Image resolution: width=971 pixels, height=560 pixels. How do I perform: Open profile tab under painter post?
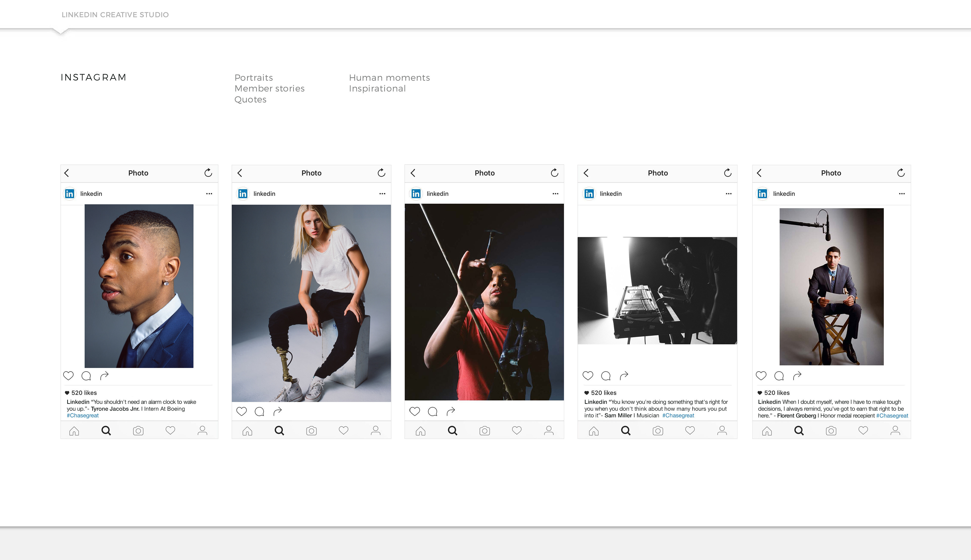click(549, 431)
